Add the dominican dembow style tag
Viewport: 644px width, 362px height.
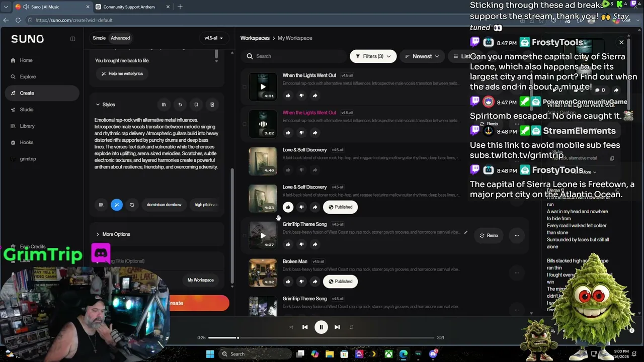164,205
